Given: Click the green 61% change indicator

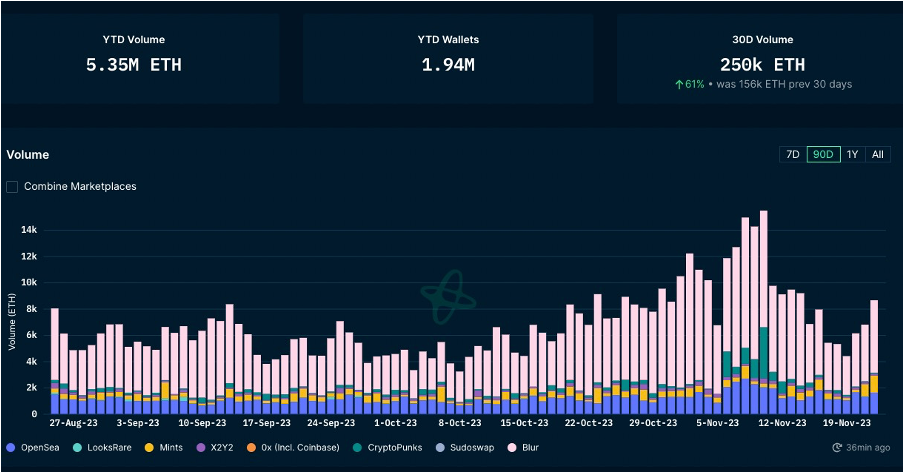Looking at the screenshot, I should pos(691,84).
